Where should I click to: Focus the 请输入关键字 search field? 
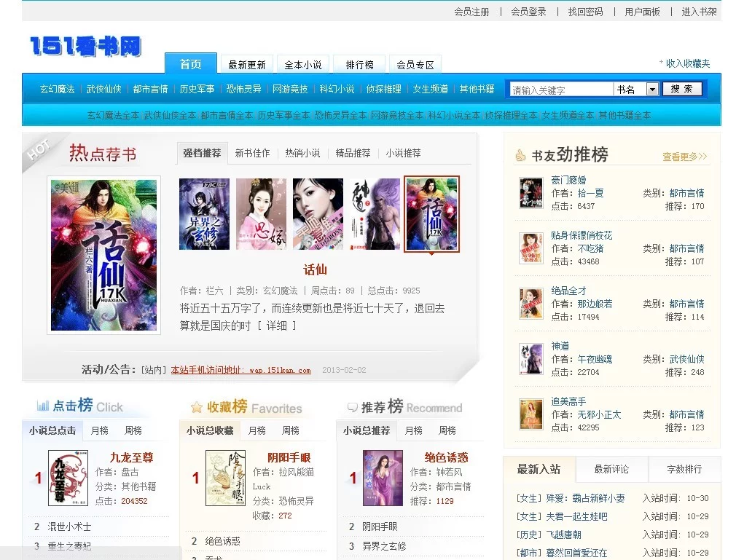tap(561, 90)
